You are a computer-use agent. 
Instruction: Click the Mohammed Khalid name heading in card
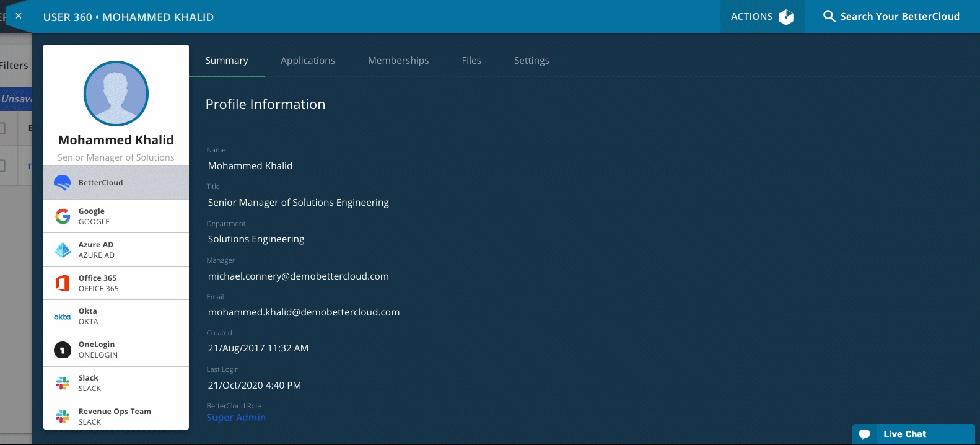click(x=116, y=140)
